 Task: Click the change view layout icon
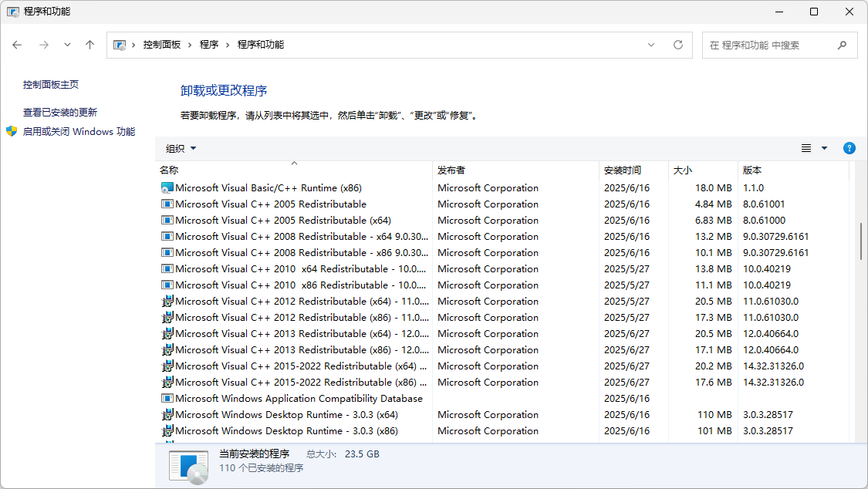pyautogui.click(x=806, y=148)
